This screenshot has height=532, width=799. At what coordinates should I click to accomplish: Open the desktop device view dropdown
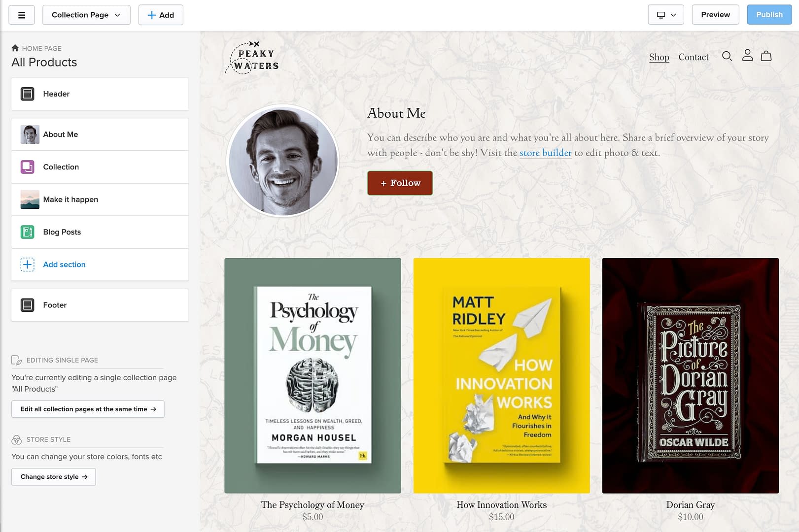tap(666, 15)
